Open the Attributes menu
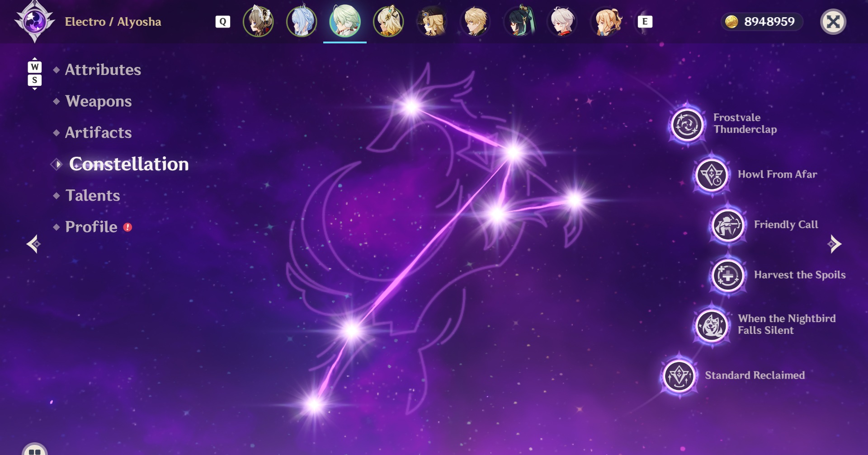Viewport: 868px width, 455px height. 103,70
